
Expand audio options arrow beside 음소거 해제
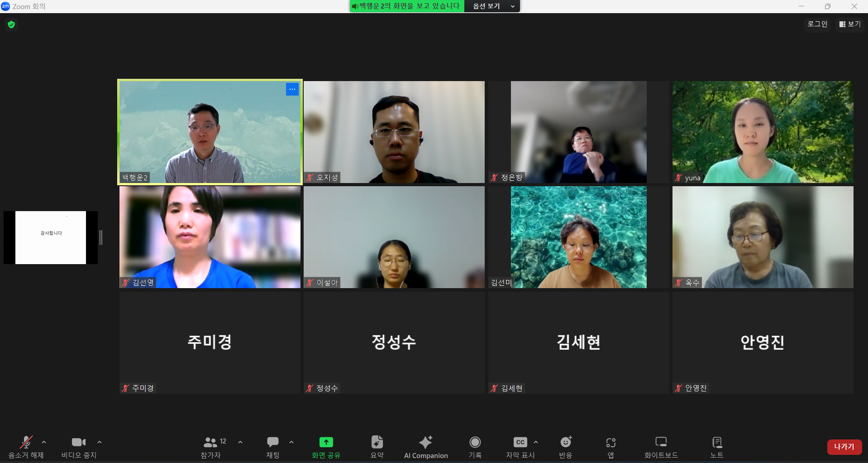coord(44,442)
